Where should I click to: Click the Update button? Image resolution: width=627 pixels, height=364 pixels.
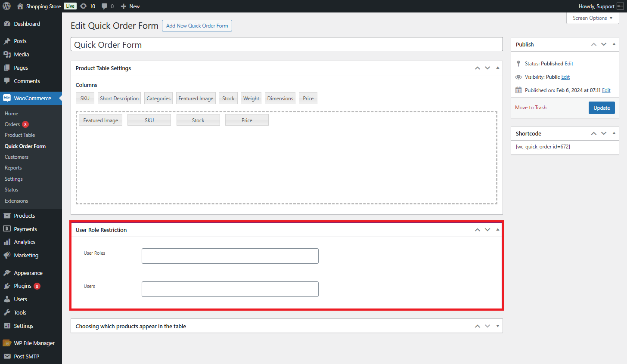(x=602, y=108)
